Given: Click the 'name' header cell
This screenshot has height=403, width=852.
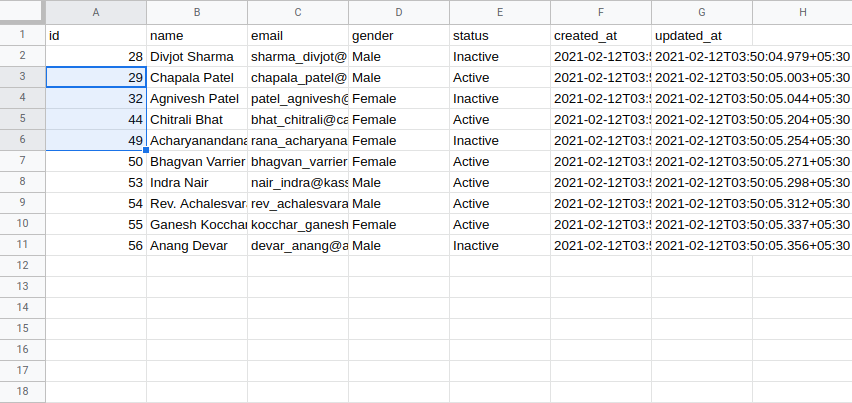Looking at the screenshot, I should coord(197,35).
